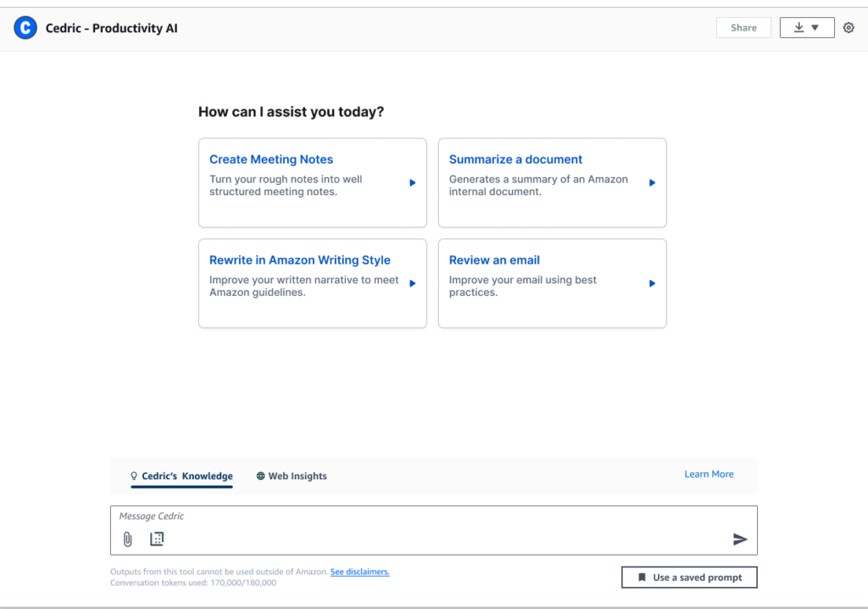Screen dimensions: 868x609
Task: Select the Cedric's Knowledge tab
Action: click(181, 476)
